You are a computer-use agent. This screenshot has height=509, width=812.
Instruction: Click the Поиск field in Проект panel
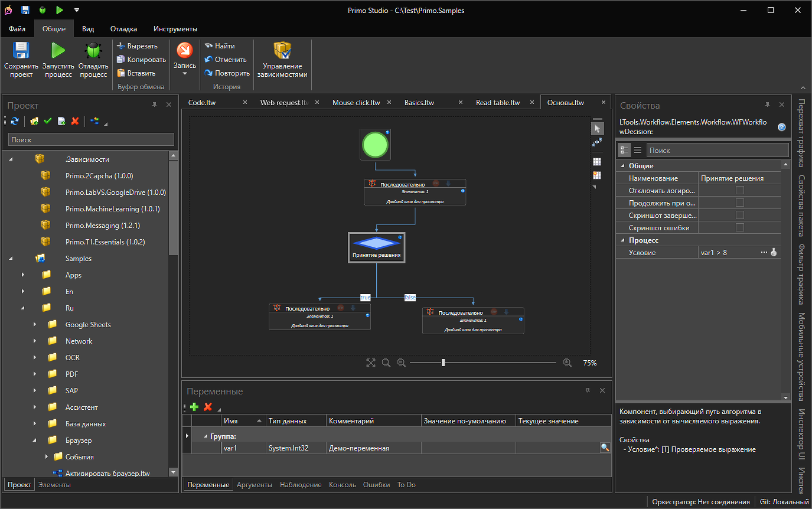(x=91, y=140)
